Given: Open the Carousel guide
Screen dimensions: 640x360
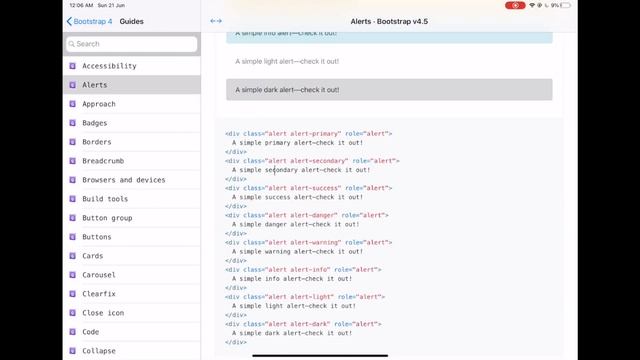Looking at the screenshot, I should click(132, 275).
